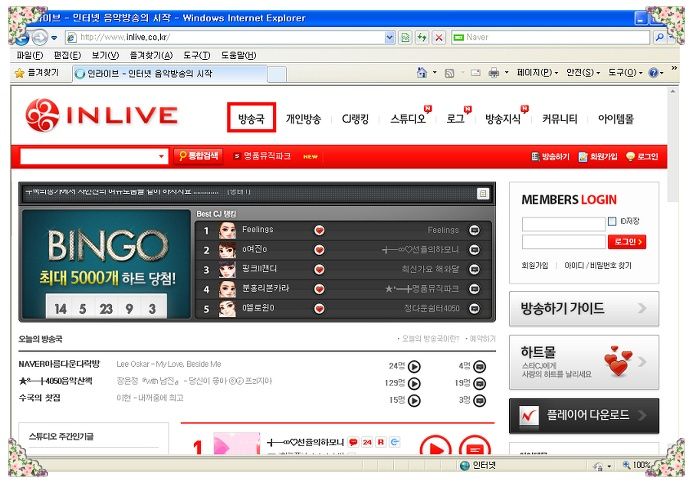Click the browser address bar
This screenshot has height=483, width=693.
pyautogui.click(x=225, y=38)
